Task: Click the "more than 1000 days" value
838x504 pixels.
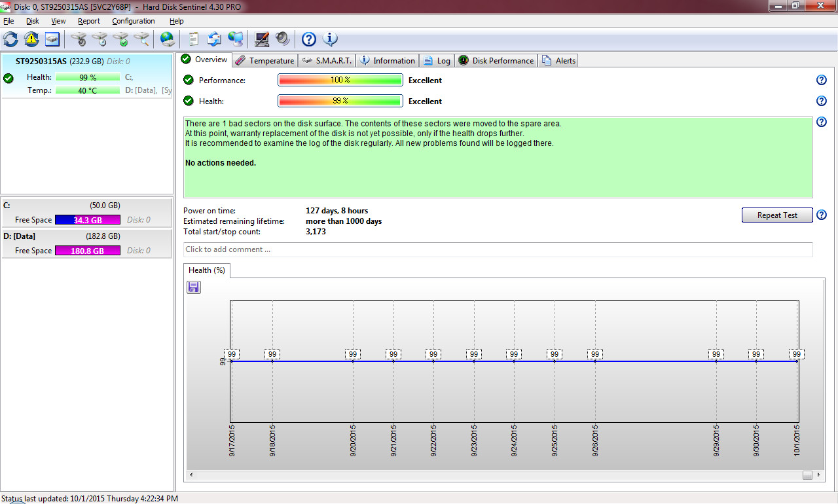Action: (x=344, y=221)
